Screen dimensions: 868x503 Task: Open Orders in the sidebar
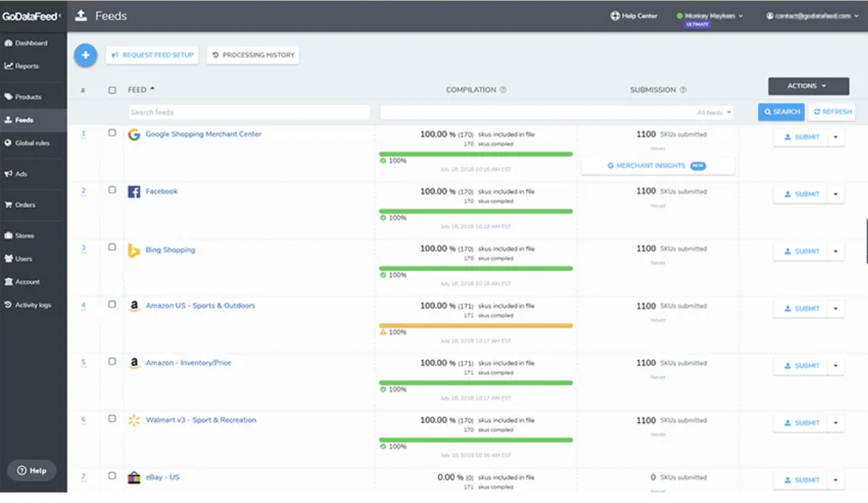[x=20, y=204]
